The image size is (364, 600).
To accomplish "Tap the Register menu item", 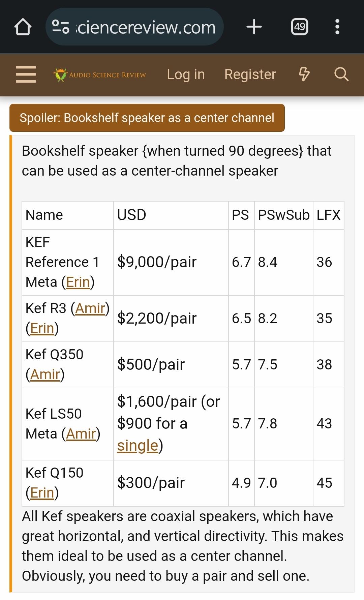I will pyautogui.click(x=250, y=74).
